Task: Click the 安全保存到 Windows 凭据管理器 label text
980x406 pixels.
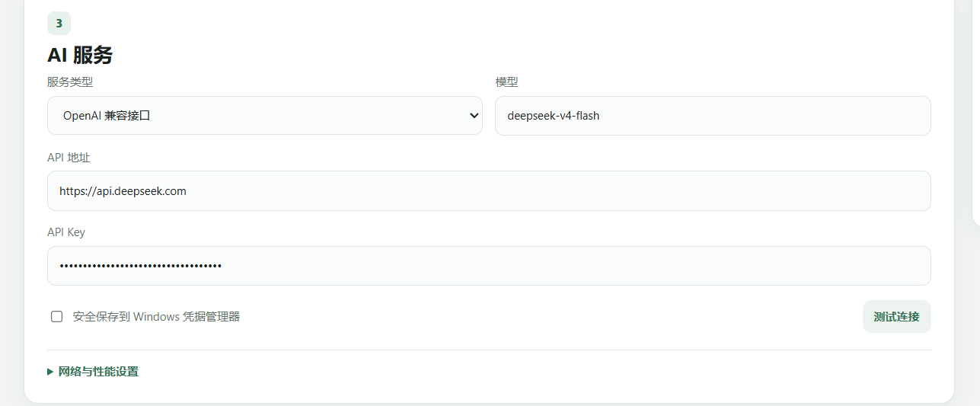Action: 156,317
